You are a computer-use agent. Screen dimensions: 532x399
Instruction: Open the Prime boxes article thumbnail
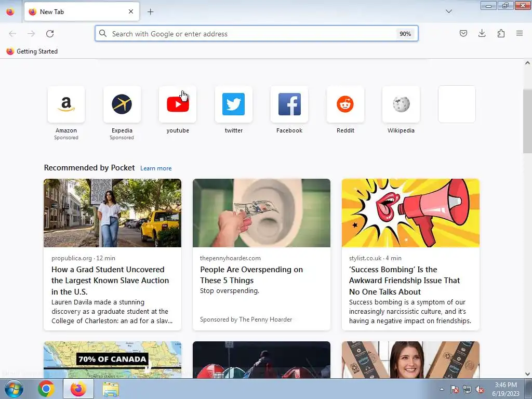click(x=410, y=360)
